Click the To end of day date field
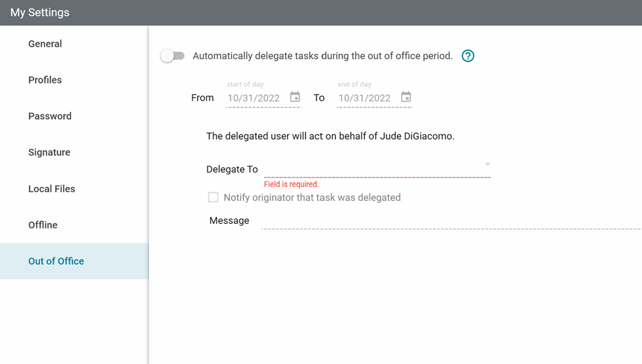642x364 pixels. [365, 98]
